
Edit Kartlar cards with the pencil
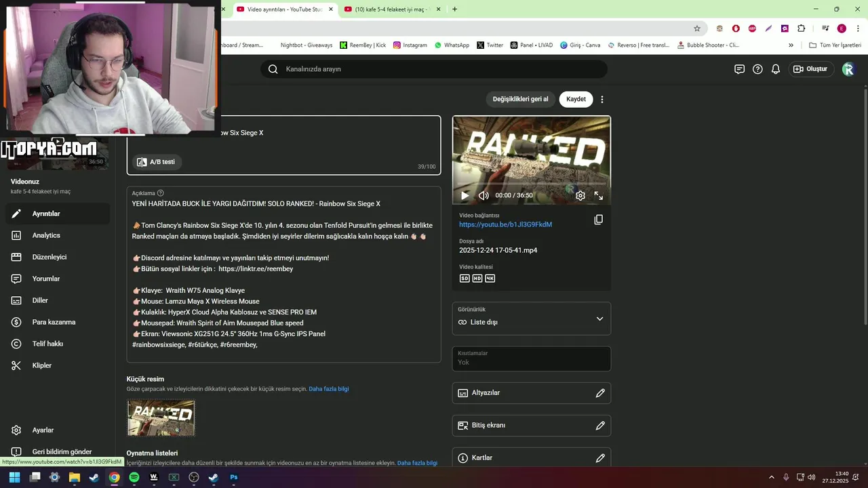click(600, 458)
